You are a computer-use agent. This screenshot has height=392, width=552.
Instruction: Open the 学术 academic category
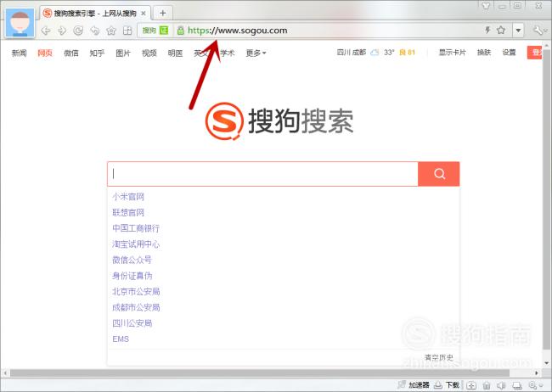pyautogui.click(x=228, y=53)
